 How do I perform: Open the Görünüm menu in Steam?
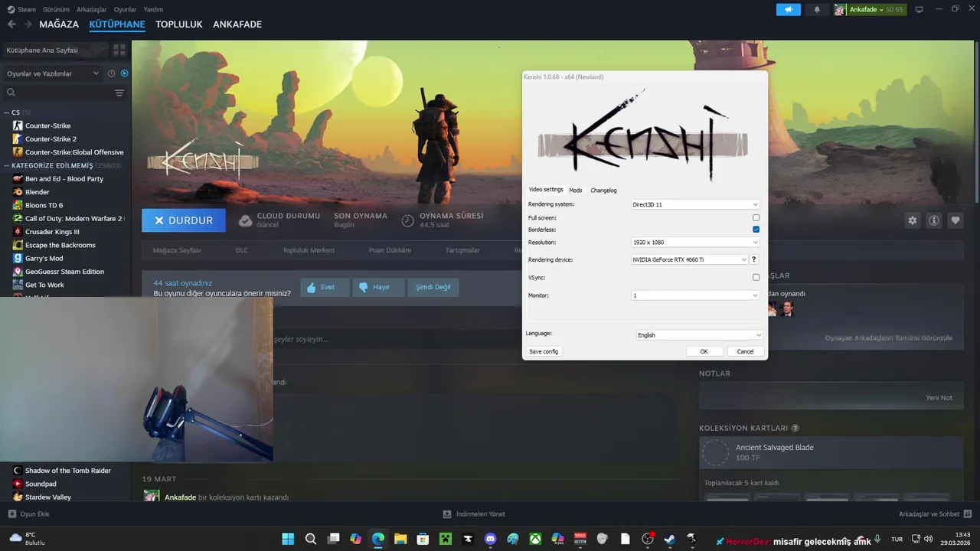pos(56,9)
